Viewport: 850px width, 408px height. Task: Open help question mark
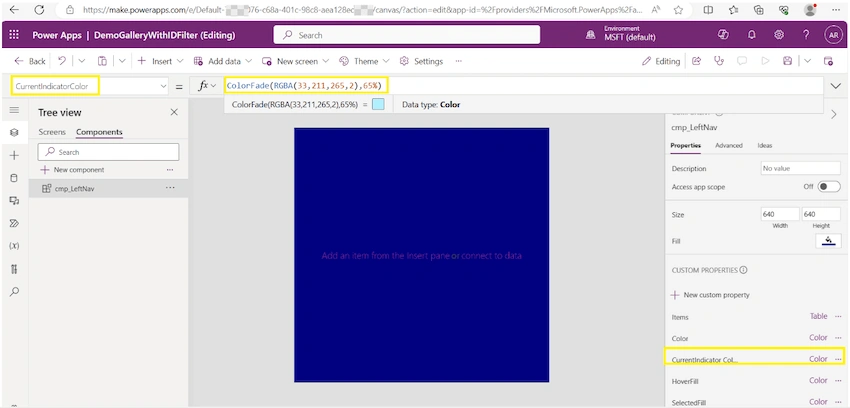coord(806,35)
